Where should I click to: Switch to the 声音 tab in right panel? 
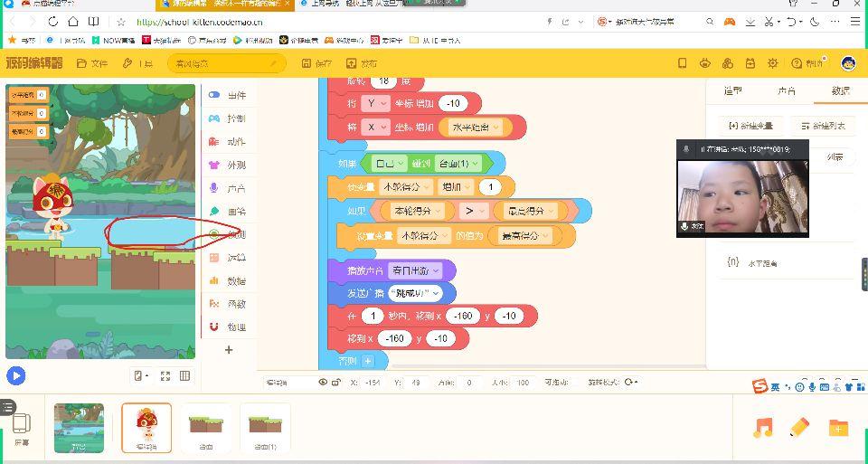point(786,90)
